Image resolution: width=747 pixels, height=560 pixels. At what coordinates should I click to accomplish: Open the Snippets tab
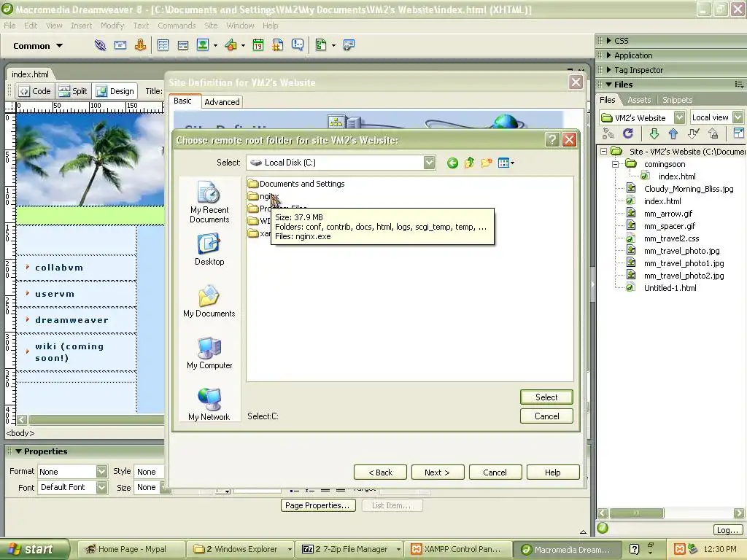click(677, 100)
